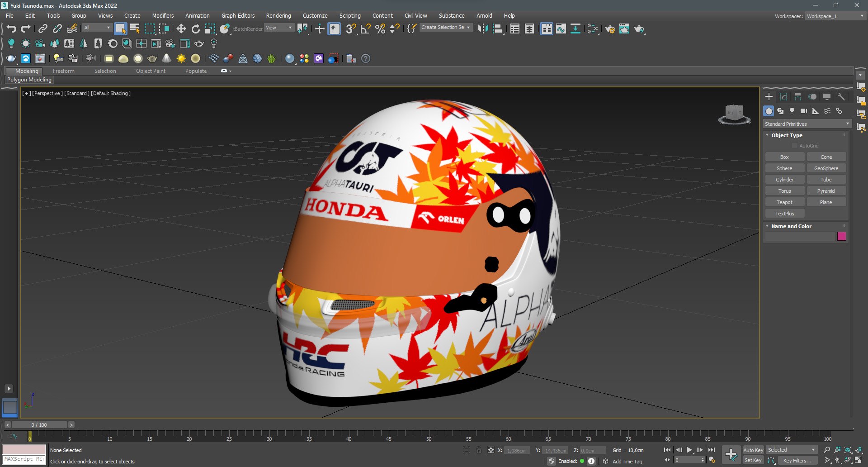Open the Rendering menu

[278, 16]
